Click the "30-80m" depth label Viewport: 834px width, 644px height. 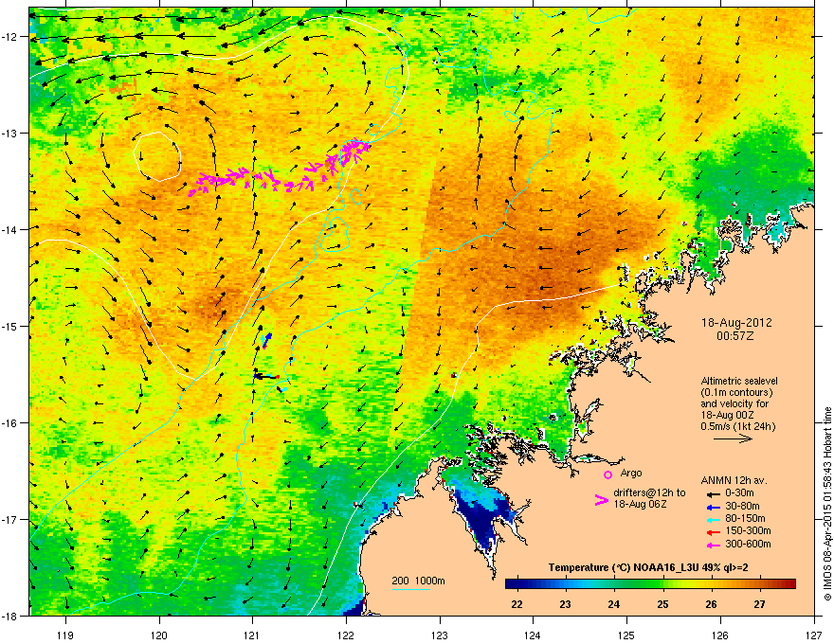tap(742, 507)
